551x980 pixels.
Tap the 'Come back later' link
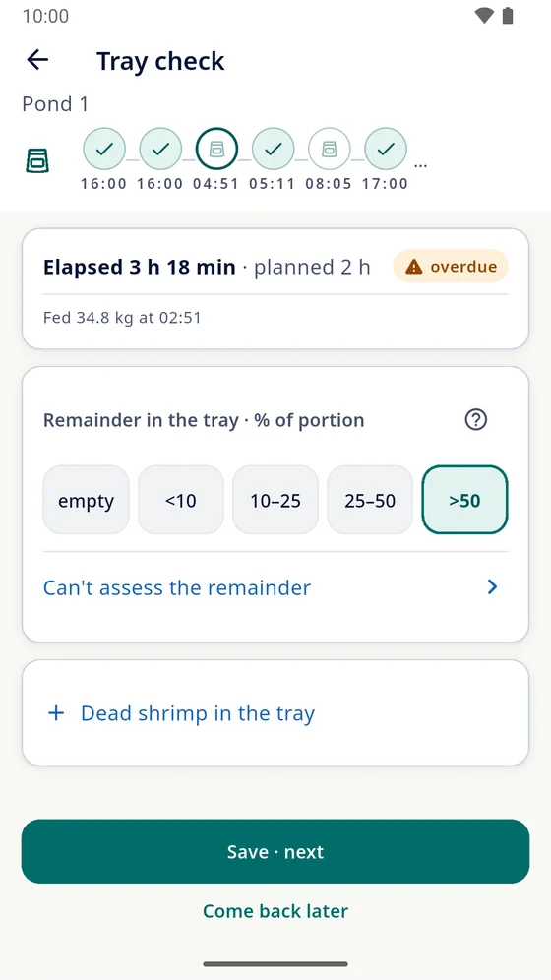[x=275, y=910]
